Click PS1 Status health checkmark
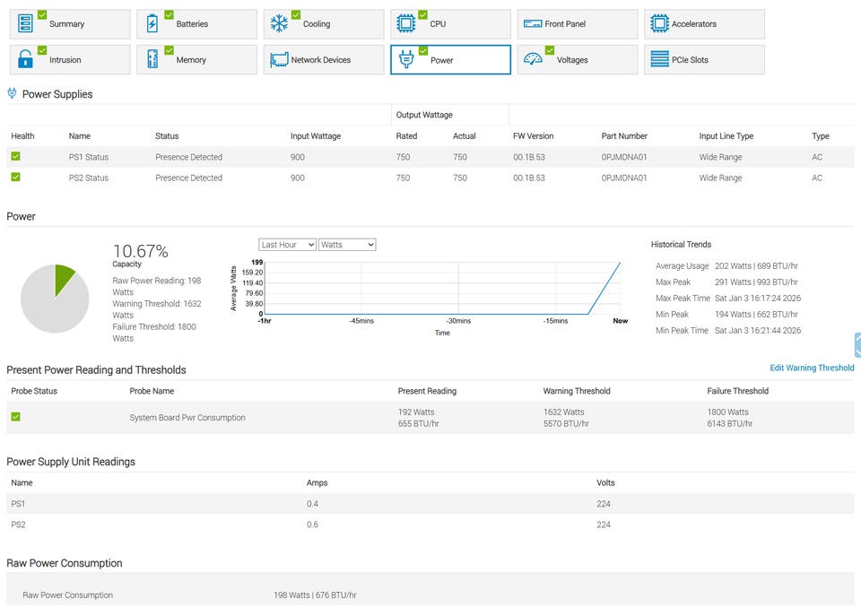Screen dimensions: 861x616 pyautogui.click(x=15, y=157)
